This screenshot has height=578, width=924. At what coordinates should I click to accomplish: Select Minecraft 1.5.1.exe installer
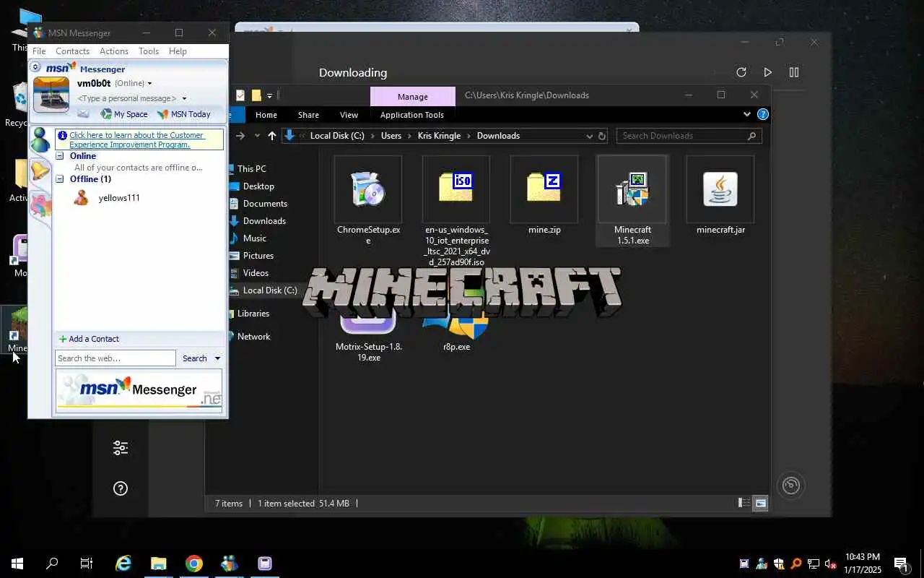pyautogui.click(x=632, y=200)
